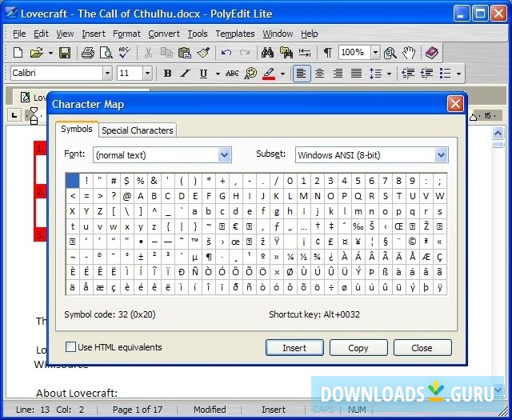This screenshot has width=512, height=420.
Task: Expand the Open button dropdown arrow
Action: [x=50, y=53]
